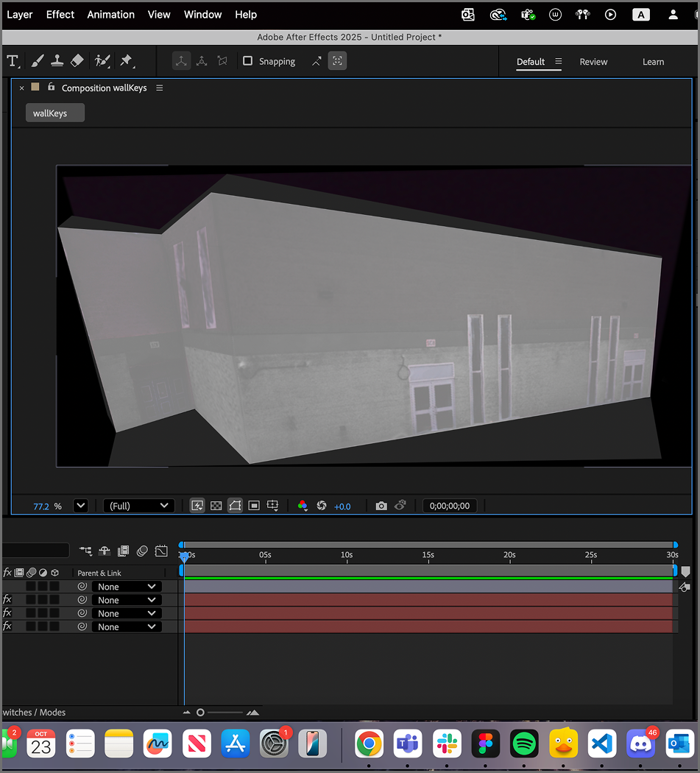Enable Snapping in the toolbar
Screen dimensions: 700x773
[x=247, y=61]
